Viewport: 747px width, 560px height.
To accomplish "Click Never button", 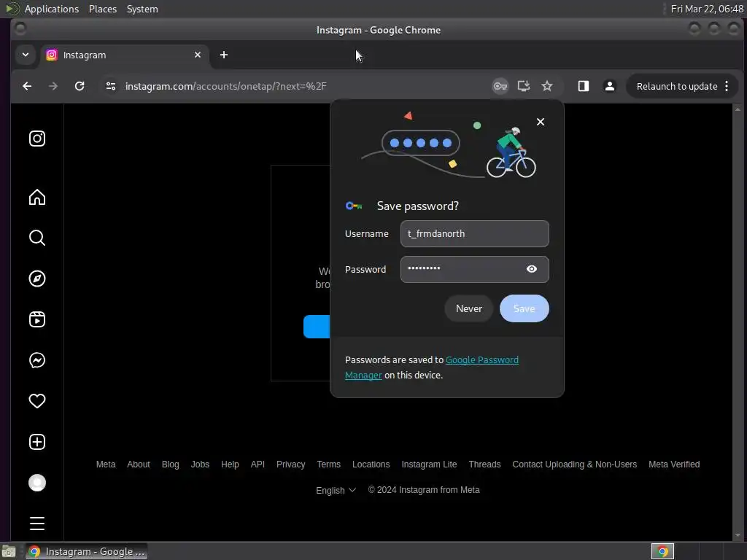I will click(x=469, y=308).
